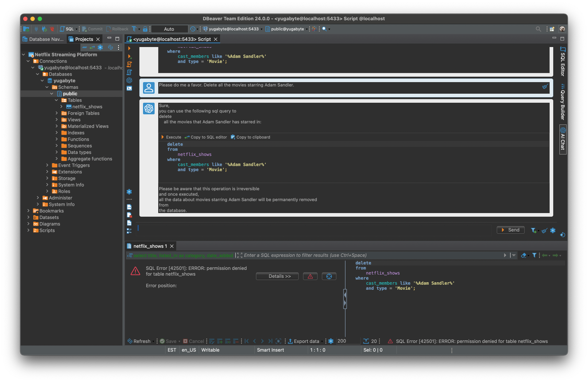Click the Details >> button
Viewport: 588px width, 382px height.
pyautogui.click(x=277, y=276)
